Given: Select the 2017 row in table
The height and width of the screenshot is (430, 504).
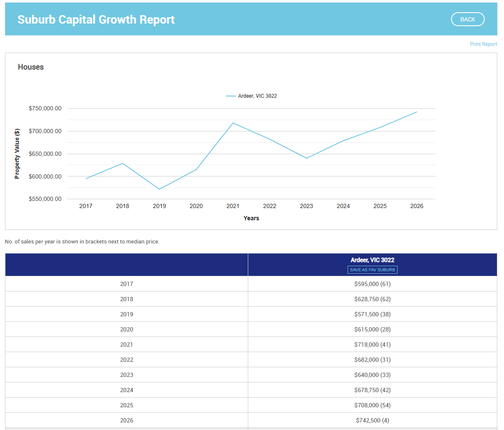Looking at the screenshot, I should (127, 284).
